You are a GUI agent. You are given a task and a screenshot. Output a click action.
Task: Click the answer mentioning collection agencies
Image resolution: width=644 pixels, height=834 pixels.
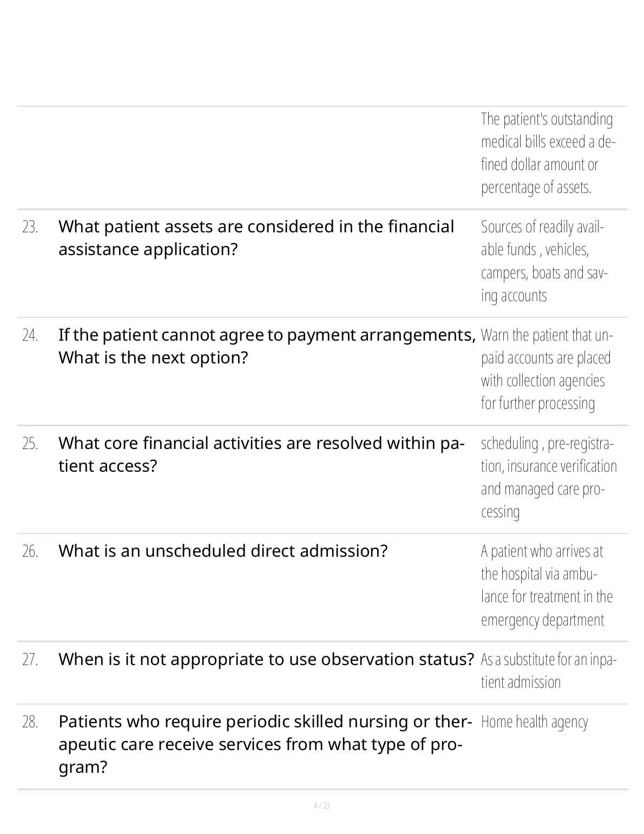[546, 369]
